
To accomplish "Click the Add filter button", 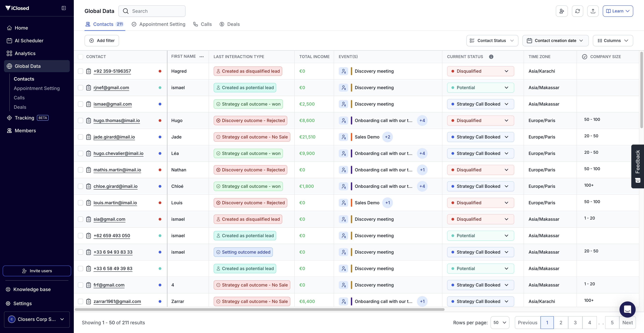I will click(x=102, y=40).
